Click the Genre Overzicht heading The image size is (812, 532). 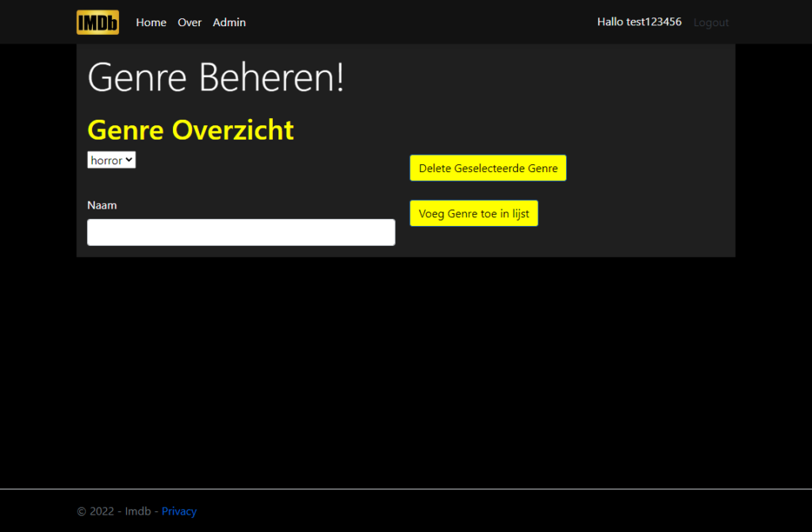pyautogui.click(x=190, y=129)
